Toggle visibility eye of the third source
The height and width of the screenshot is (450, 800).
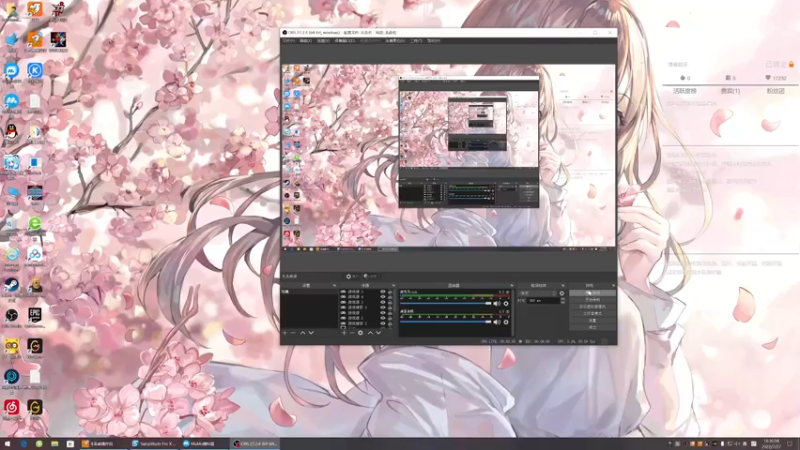(x=383, y=302)
